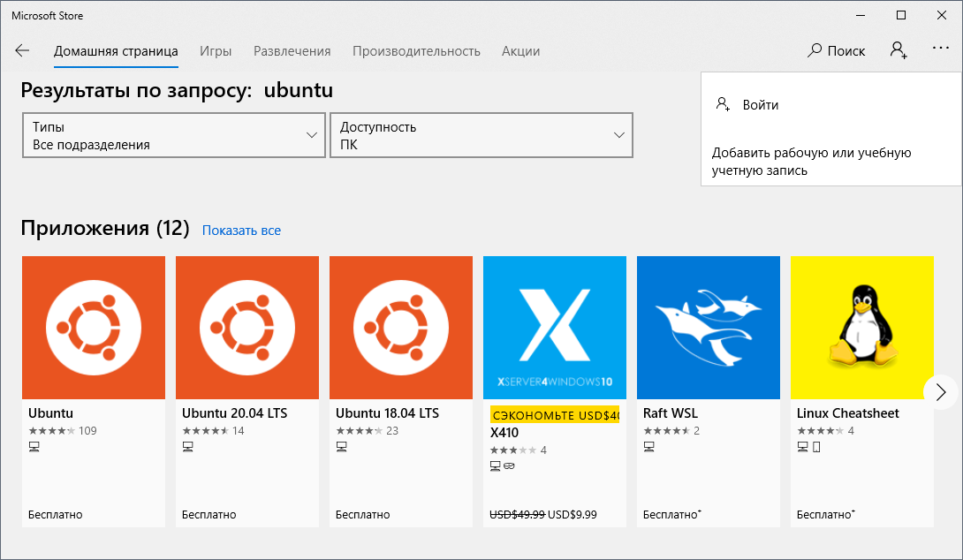Open the Ubuntu app tile image
963x560 pixels.
tap(94, 328)
